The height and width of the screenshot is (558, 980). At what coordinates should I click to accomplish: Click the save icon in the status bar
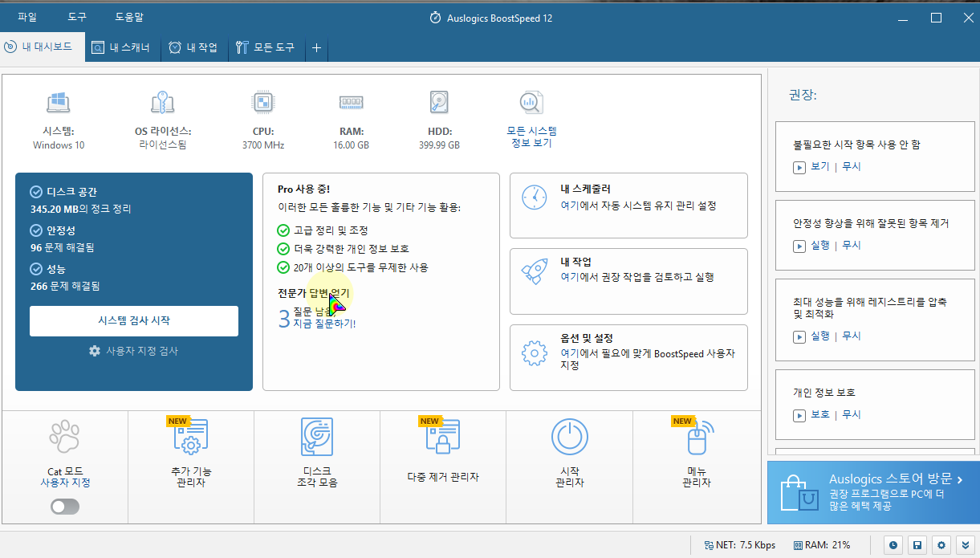(917, 545)
